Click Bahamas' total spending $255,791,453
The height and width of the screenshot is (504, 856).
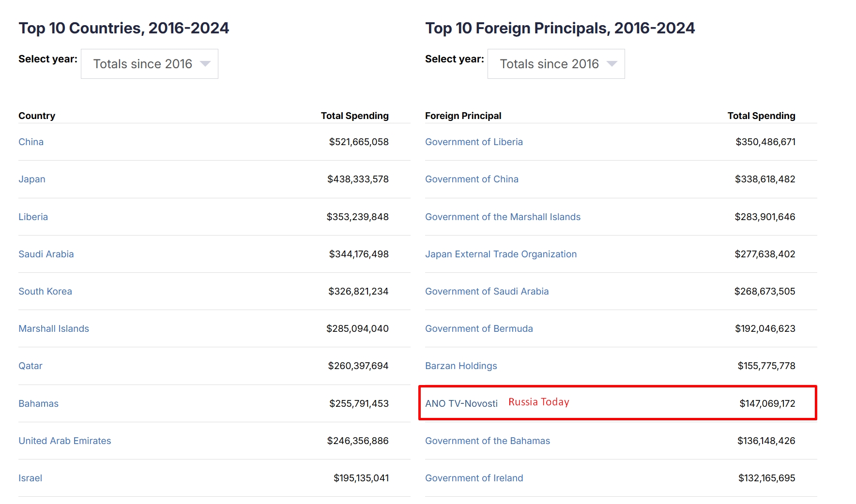(x=359, y=403)
